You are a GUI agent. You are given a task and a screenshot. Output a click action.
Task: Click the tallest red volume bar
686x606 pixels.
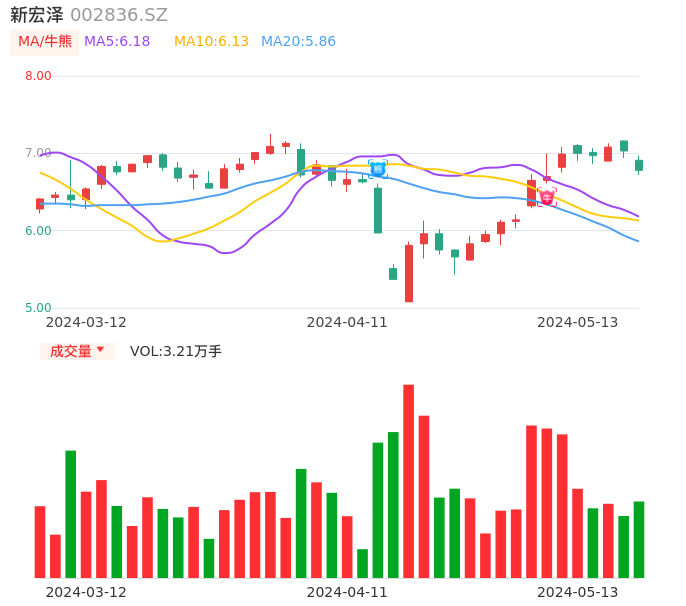click(x=409, y=481)
